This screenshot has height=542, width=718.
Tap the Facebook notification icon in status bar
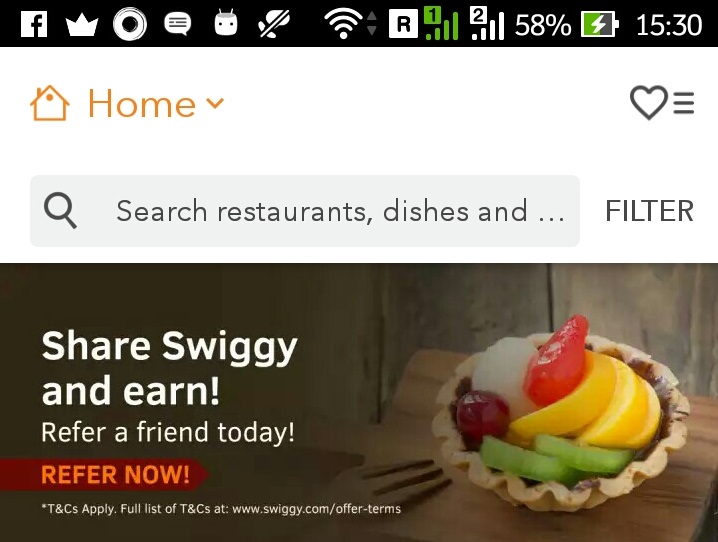point(34,24)
